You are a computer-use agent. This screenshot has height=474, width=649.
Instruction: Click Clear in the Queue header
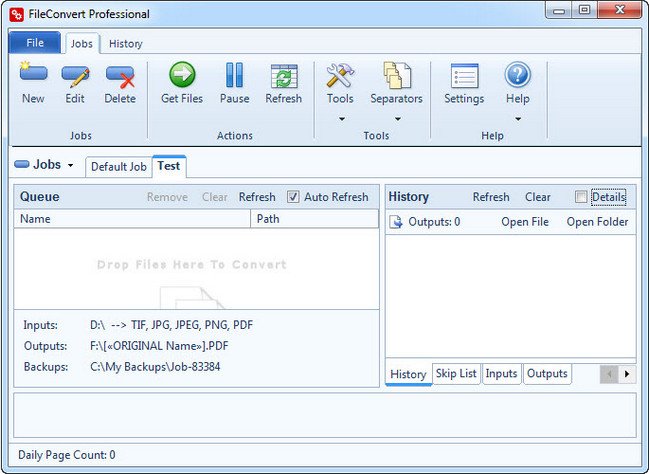[214, 197]
